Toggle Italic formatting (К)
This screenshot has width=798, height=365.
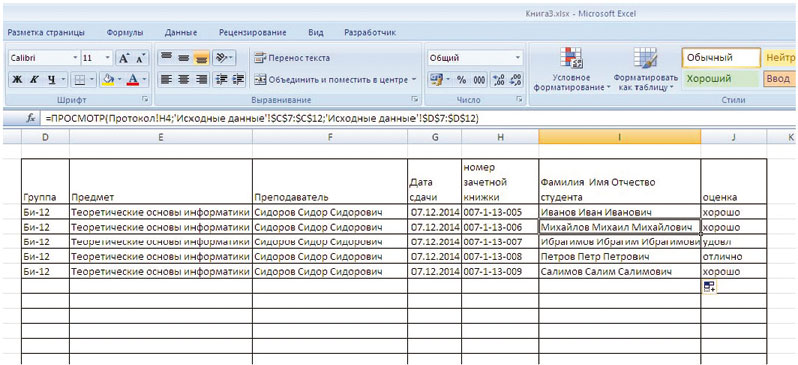click(34, 80)
